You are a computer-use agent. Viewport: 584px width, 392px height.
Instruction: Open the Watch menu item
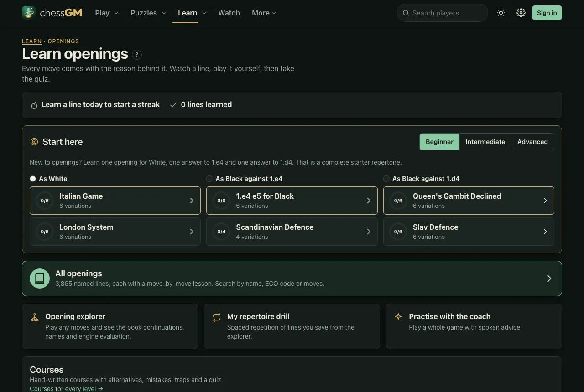[229, 13]
